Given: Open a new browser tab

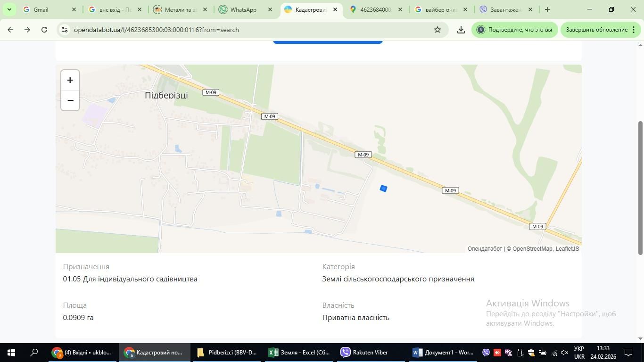Looking at the screenshot, I should 547,9.
